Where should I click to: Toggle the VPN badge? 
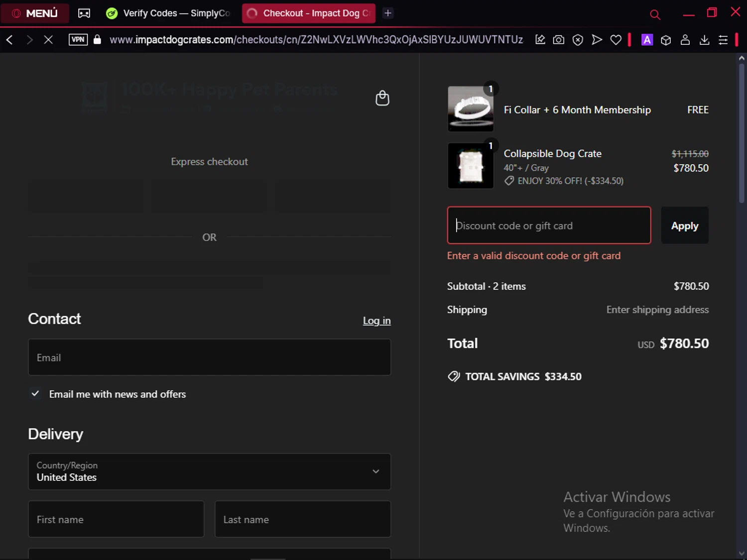click(x=78, y=40)
